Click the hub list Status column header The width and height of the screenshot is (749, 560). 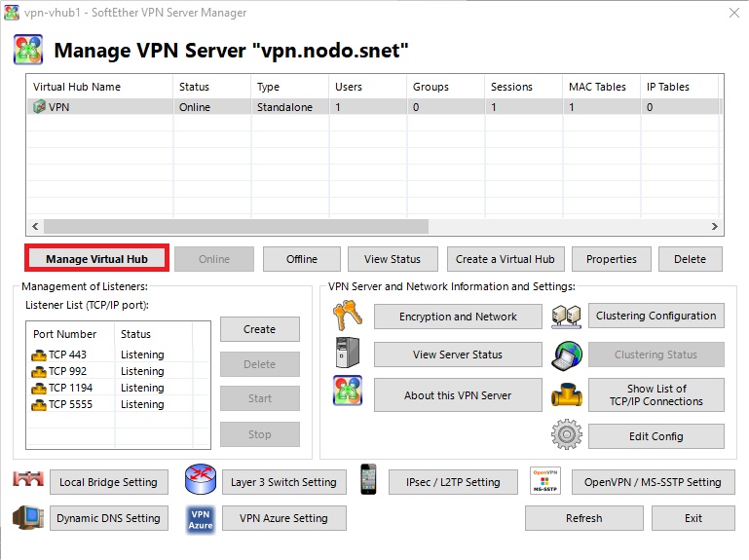[212, 87]
